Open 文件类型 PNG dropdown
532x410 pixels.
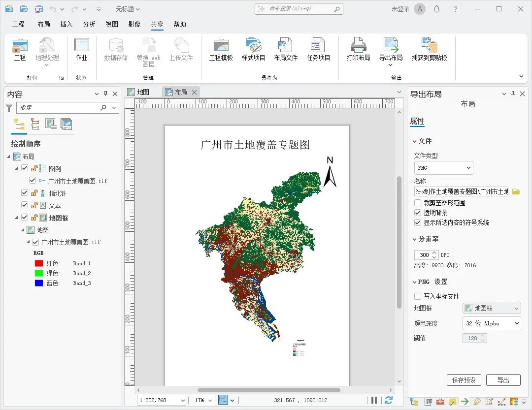pyautogui.click(x=443, y=168)
